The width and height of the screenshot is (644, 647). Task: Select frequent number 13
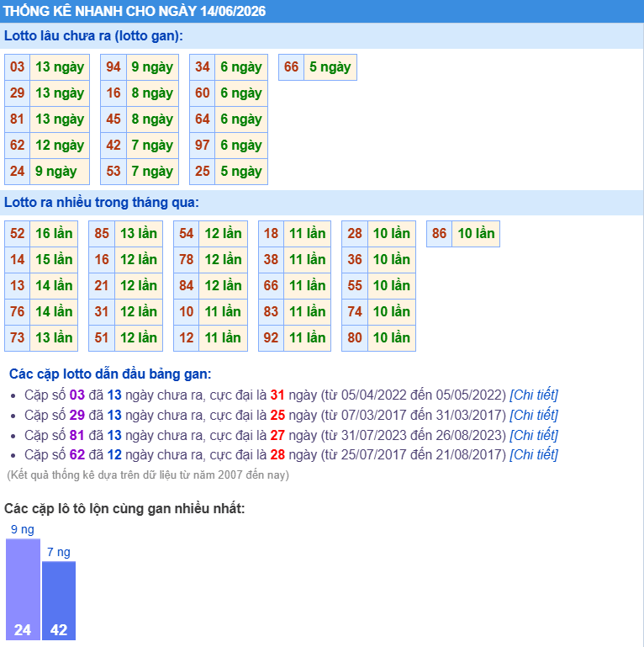[18, 285]
